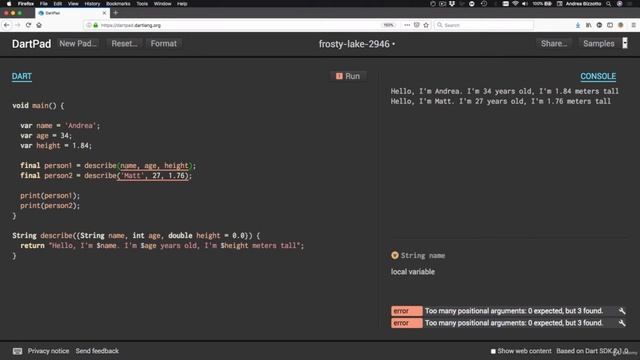Bookmark this page with the star icon
640x360 pixels.
tap(426, 25)
